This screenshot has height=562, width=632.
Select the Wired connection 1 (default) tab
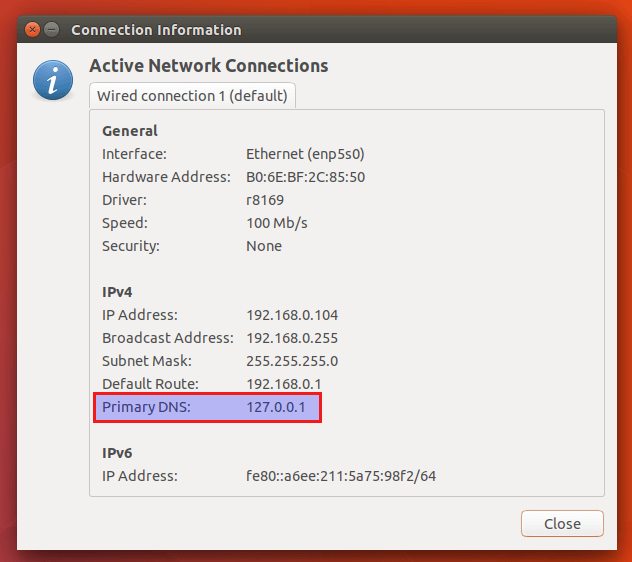(192, 96)
